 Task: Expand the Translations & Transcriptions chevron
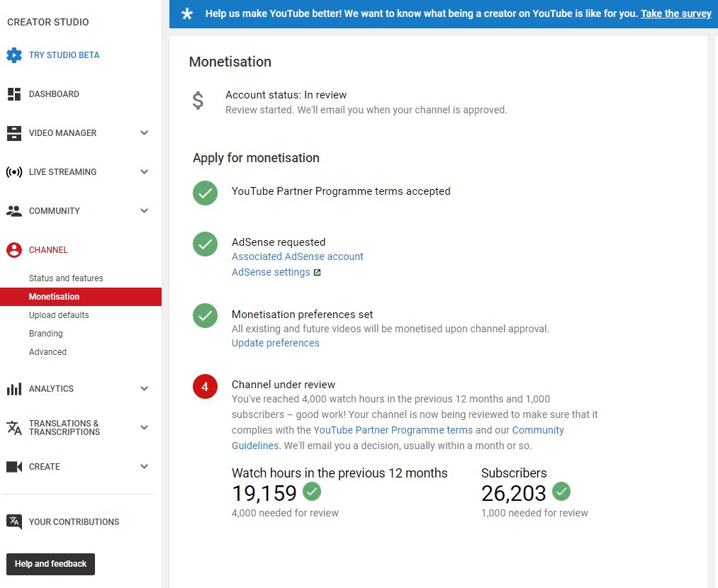[x=145, y=428]
